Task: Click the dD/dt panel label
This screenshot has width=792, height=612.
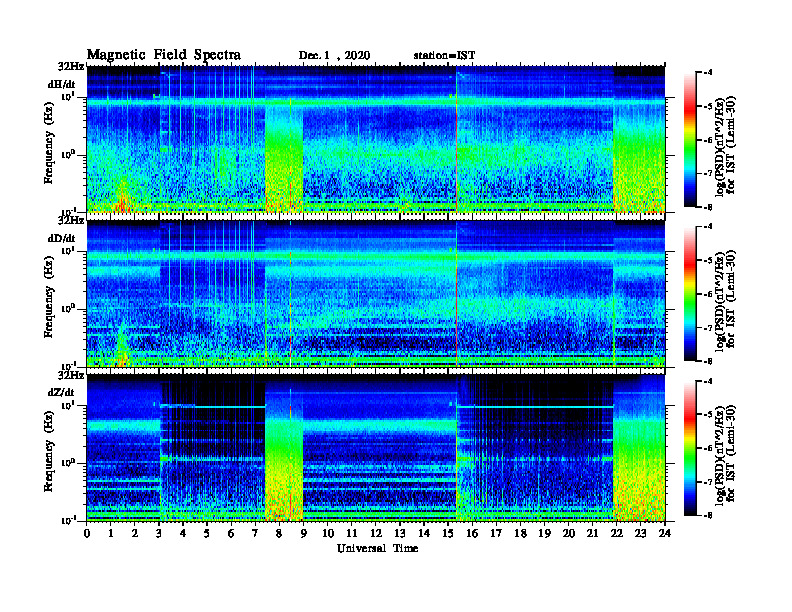Action: [62, 238]
